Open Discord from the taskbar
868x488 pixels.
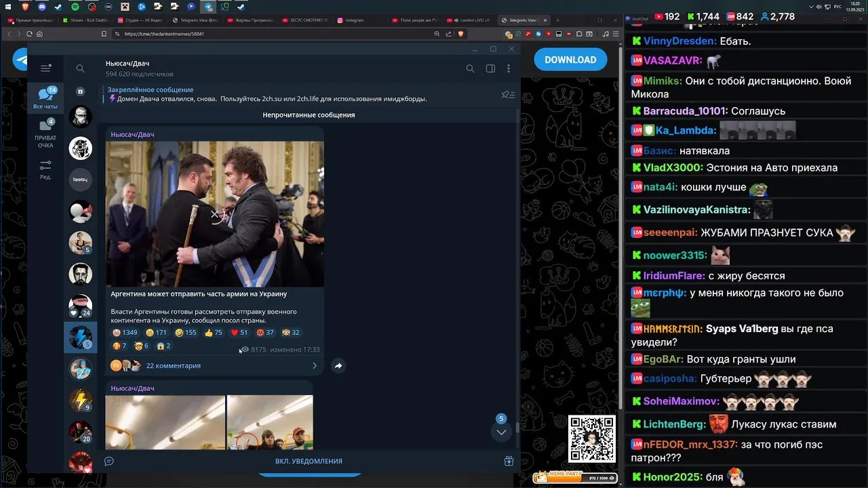[x=42, y=7]
